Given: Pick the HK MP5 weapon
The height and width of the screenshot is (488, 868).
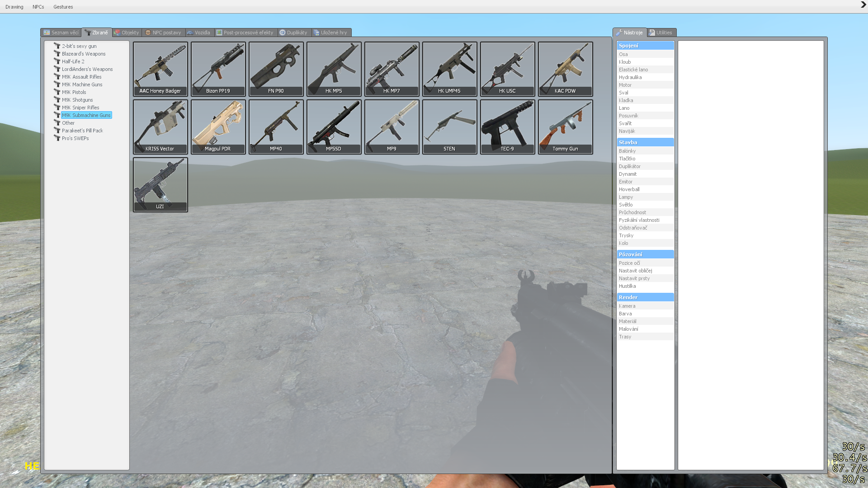Looking at the screenshot, I should [334, 69].
